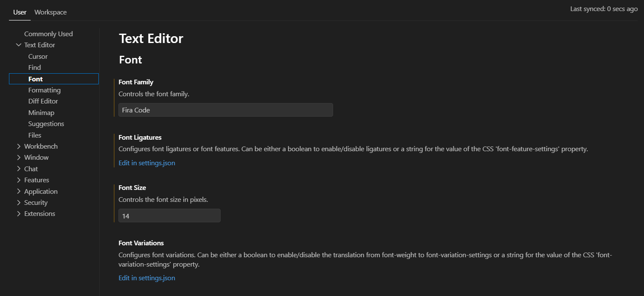Open Diff Editor settings category
This screenshot has width=644, height=296.
point(43,101)
